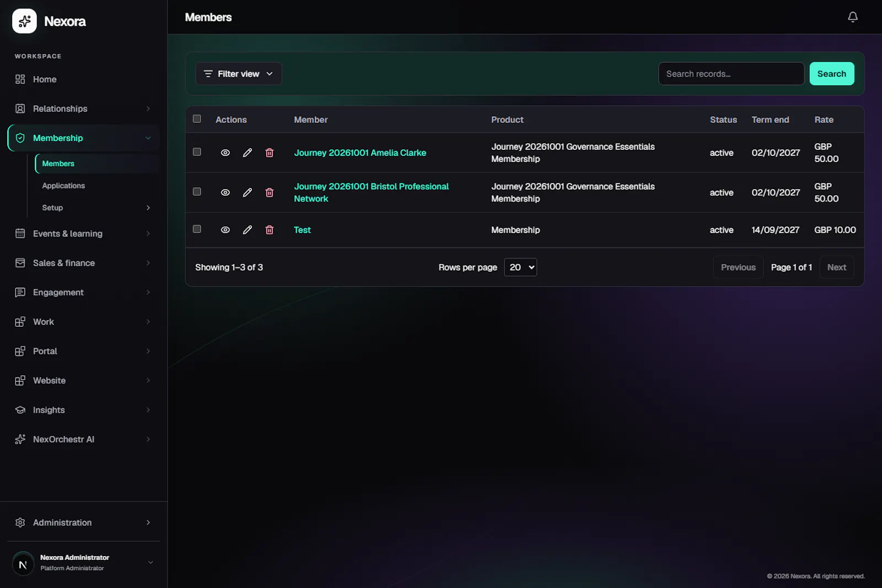Click the Administration gear icon
The image size is (882, 588).
coord(20,522)
